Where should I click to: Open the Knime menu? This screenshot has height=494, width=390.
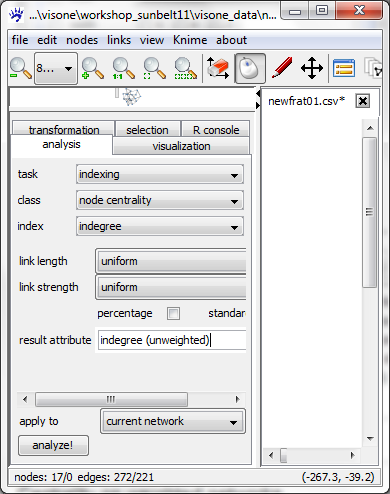(x=190, y=40)
